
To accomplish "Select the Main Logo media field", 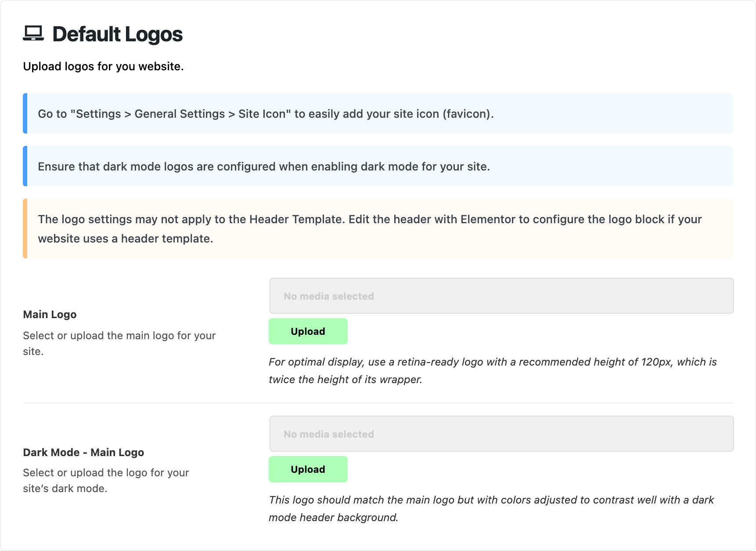I will coord(501,296).
